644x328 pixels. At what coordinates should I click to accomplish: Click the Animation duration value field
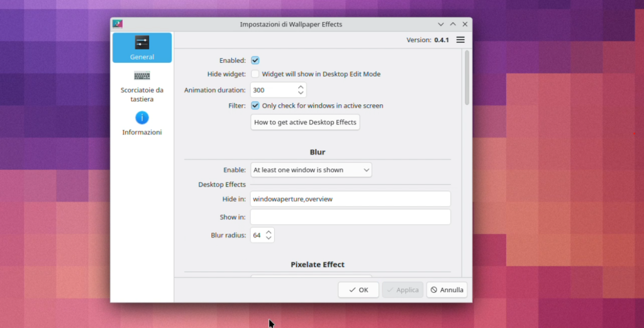pos(274,90)
